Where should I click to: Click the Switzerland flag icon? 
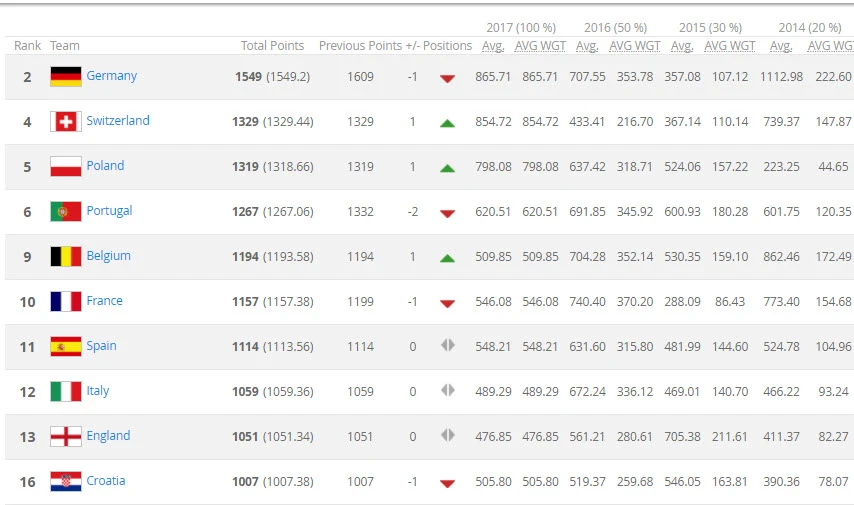click(x=66, y=121)
